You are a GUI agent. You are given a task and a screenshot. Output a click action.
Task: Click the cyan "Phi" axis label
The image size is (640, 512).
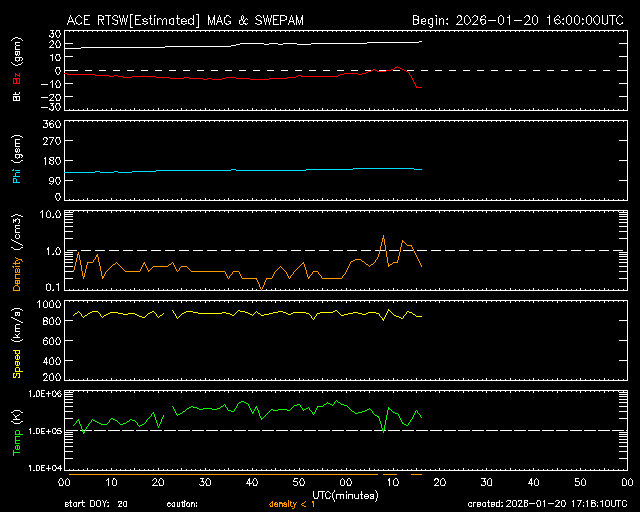[17, 174]
